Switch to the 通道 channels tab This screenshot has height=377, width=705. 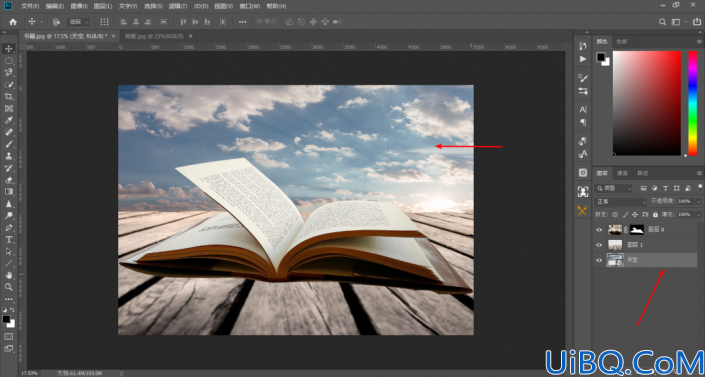click(x=622, y=173)
